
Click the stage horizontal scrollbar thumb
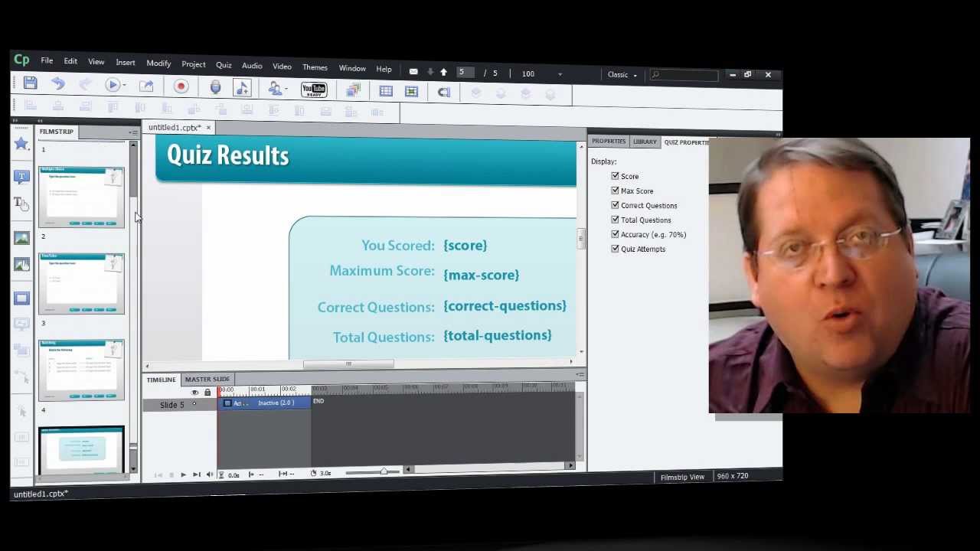tap(348, 364)
